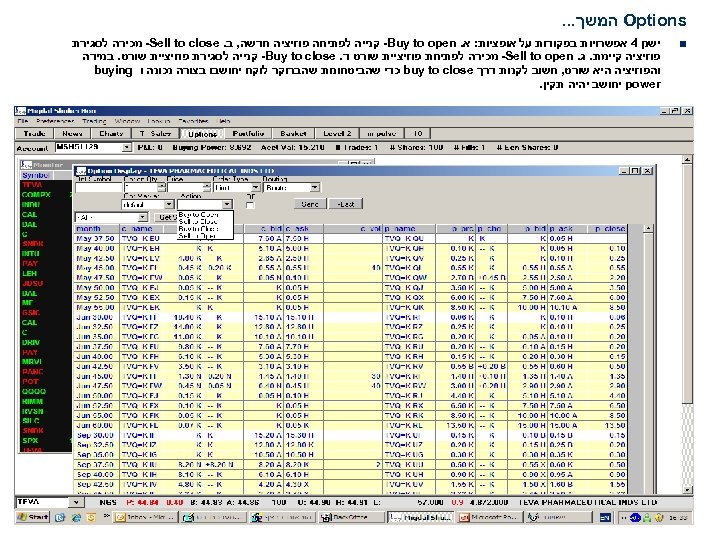Select the Jun 42.50 option row
The height and width of the screenshot is (540, 720).
pos(350,366)
